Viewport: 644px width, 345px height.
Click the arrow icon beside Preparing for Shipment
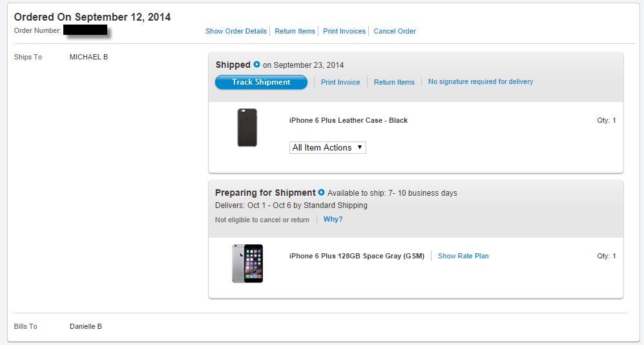tap(321, 193)
